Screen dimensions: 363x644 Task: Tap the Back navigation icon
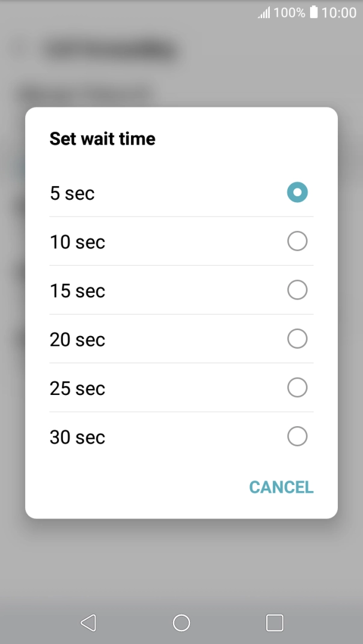click(88, 623)
